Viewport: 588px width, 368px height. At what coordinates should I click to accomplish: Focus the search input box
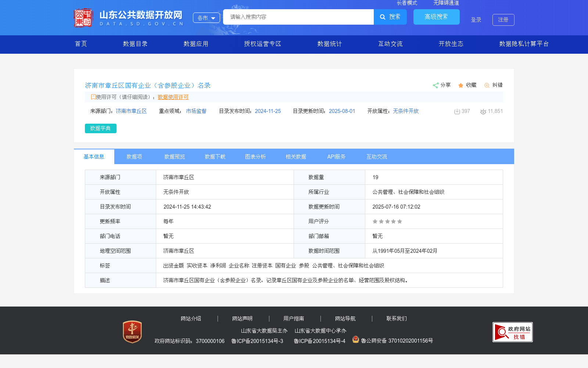coord(298,17)
